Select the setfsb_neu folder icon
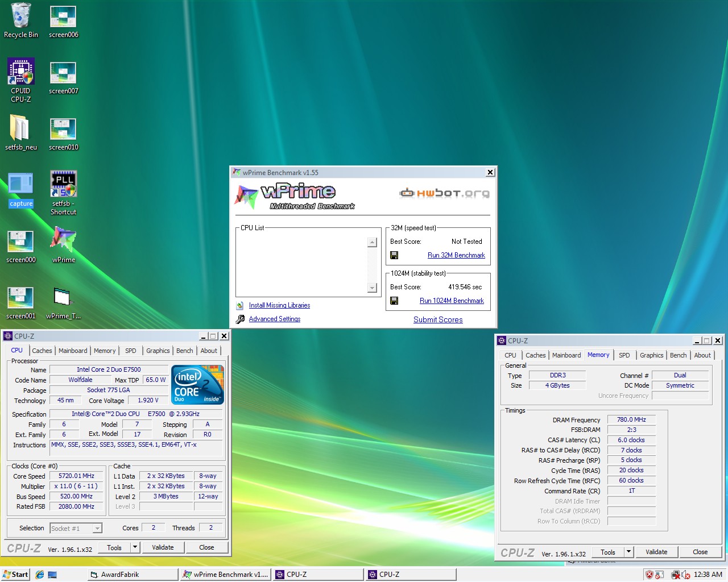The image size is (728, 582). pos(20,132)
